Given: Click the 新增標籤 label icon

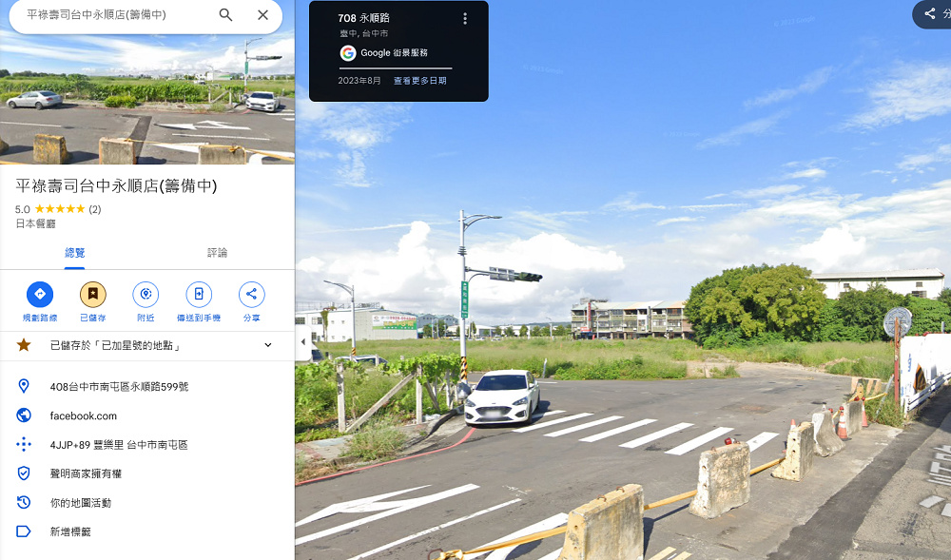Looking at the screenshot, I should pos(24,531).
